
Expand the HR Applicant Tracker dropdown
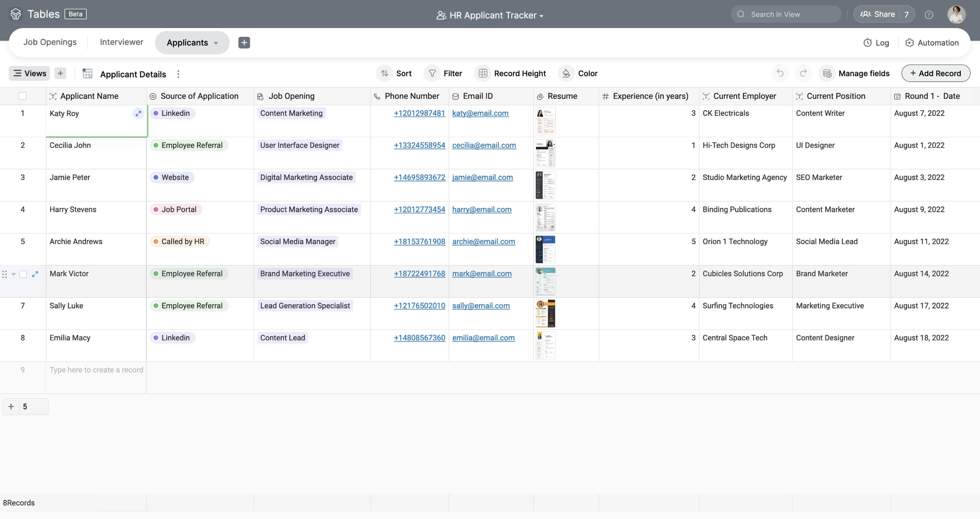542,16
